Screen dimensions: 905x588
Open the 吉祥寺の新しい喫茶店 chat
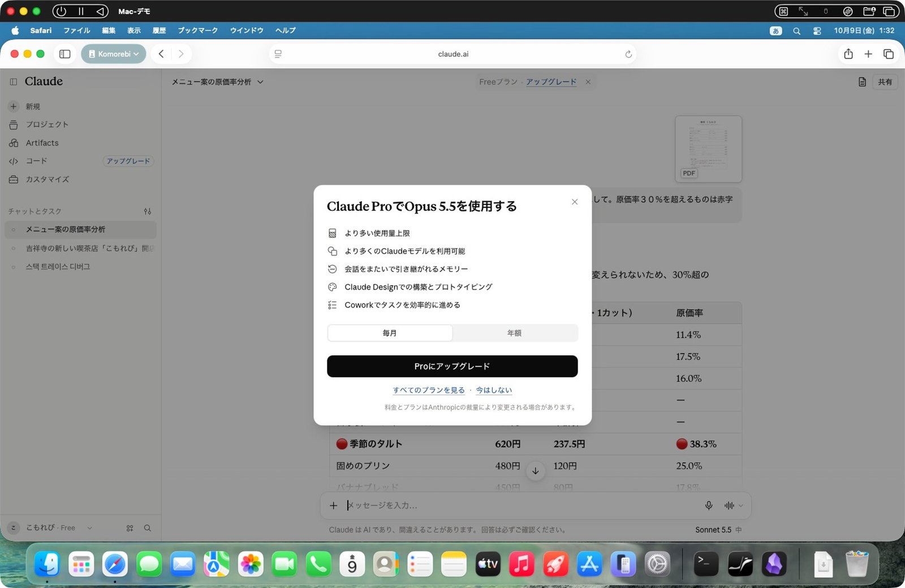(80, 248)
